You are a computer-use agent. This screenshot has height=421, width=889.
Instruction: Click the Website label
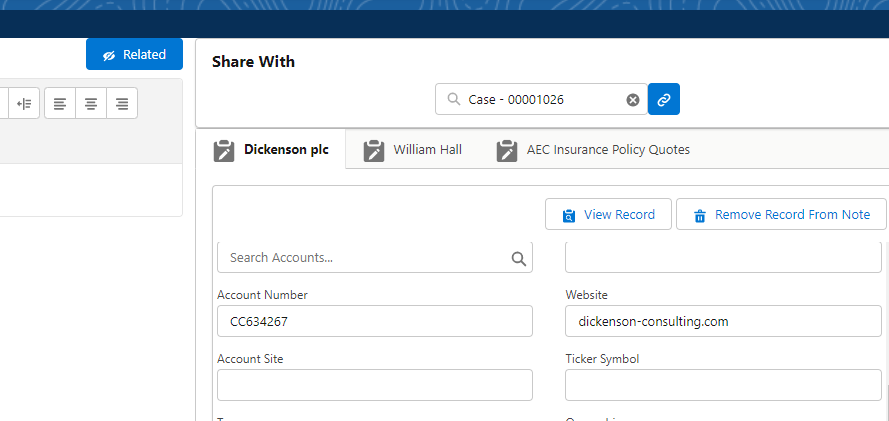(x=586, y=295)
